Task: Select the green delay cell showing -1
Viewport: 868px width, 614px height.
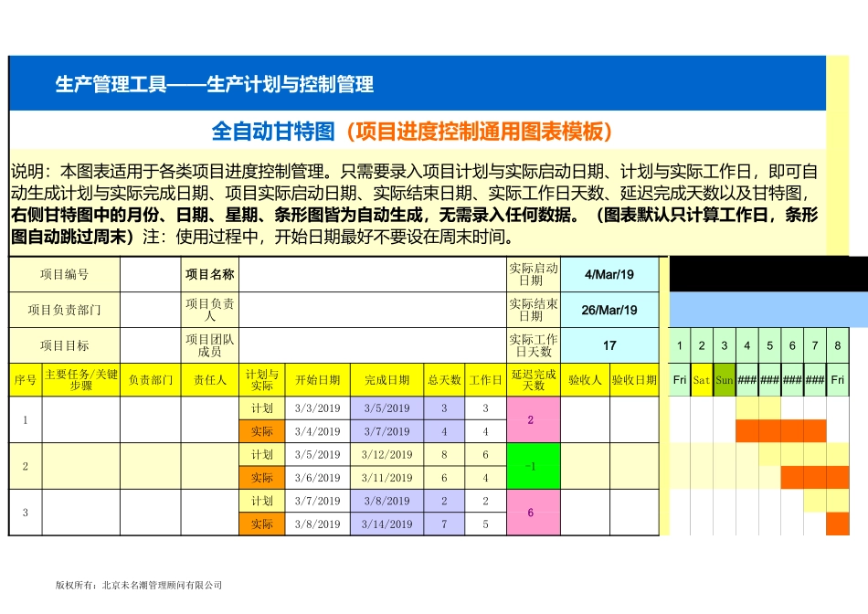Action: point(534,466)
